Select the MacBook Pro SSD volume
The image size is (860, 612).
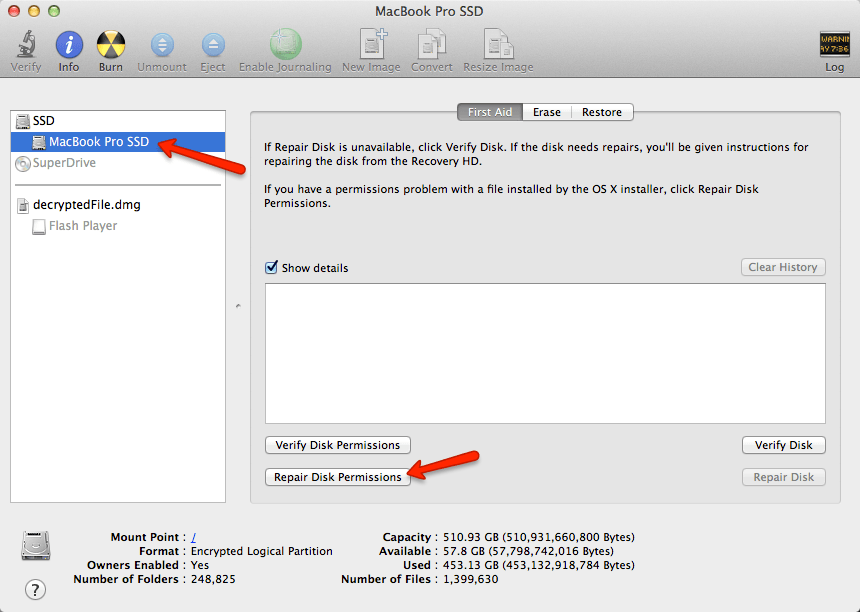[x=118, y=141]
